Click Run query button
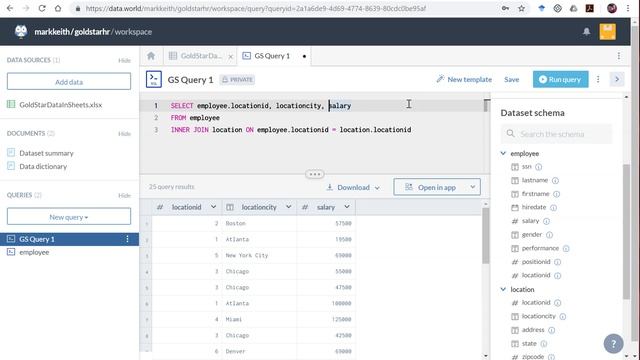The height and width of the screenshot is (360, 640). 560,79
